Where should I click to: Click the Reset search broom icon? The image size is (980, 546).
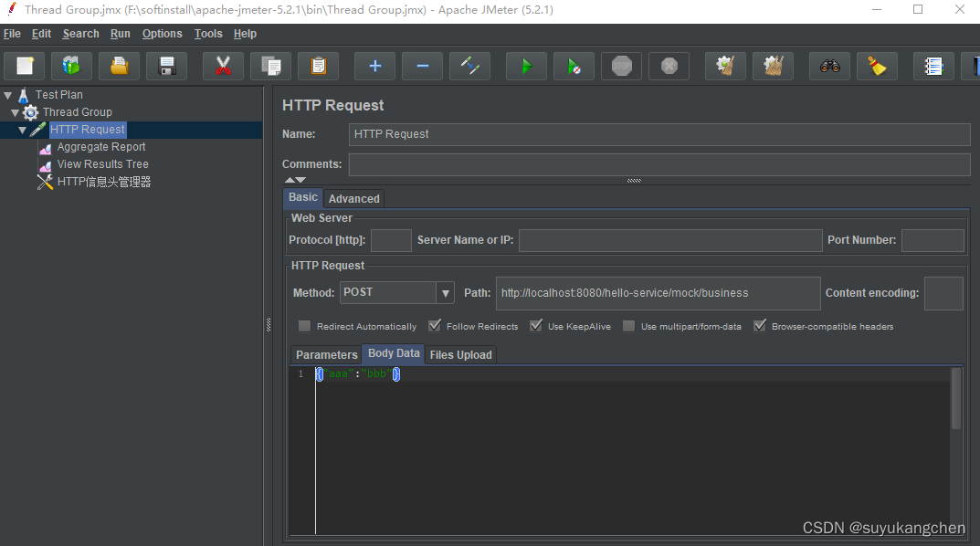[x=878, y=67]
